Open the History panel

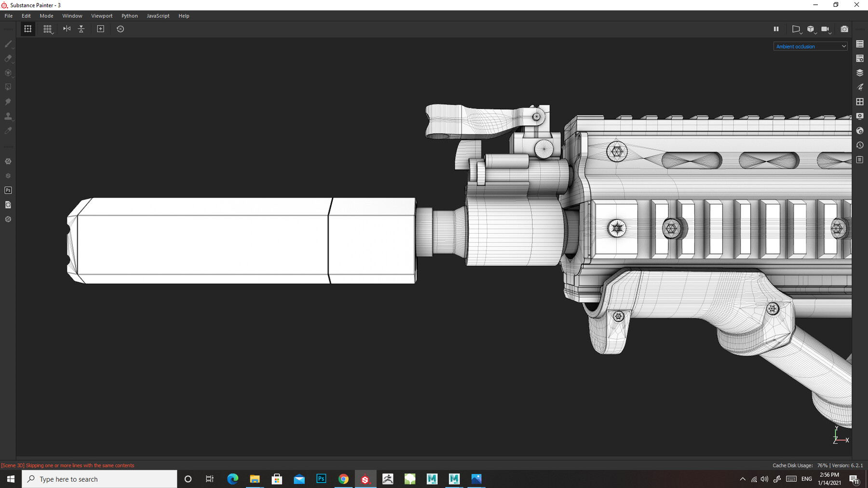860,145
